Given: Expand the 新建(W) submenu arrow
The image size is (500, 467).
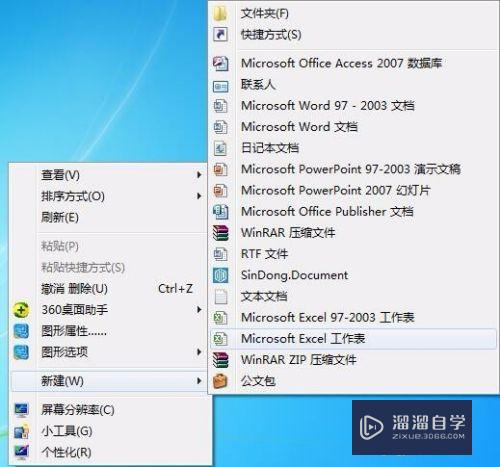Looking at the screenshot, I should click(199, 381).
